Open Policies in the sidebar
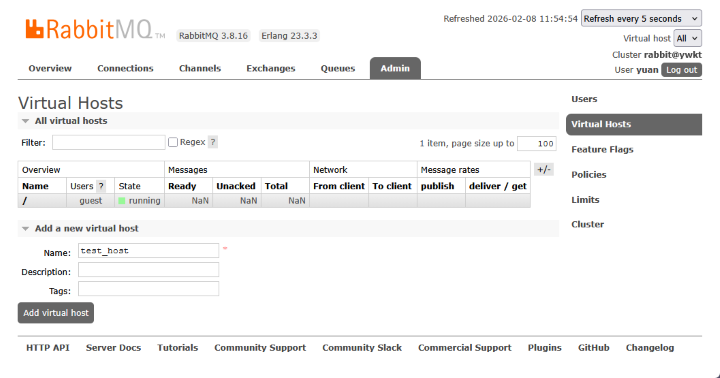Viewport: 720px width, 378px height. (589, 175)
